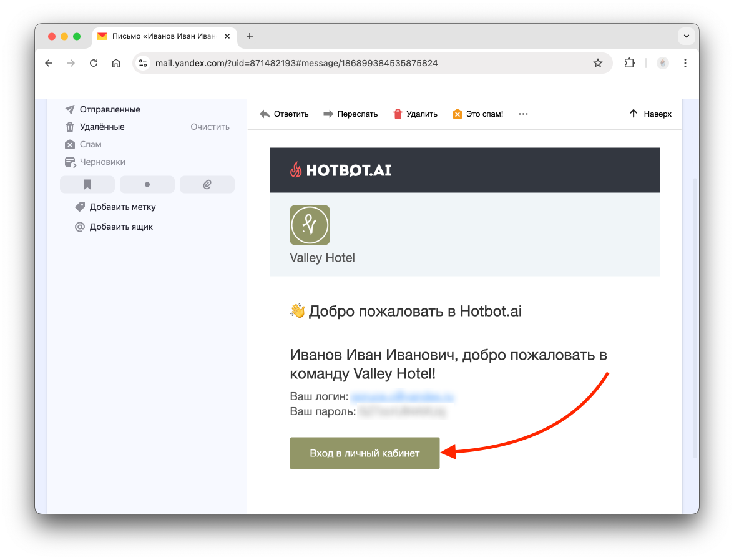Open the browser profile avatar
The height and width of the screenshot is (560, 734).
coord(662,63)
